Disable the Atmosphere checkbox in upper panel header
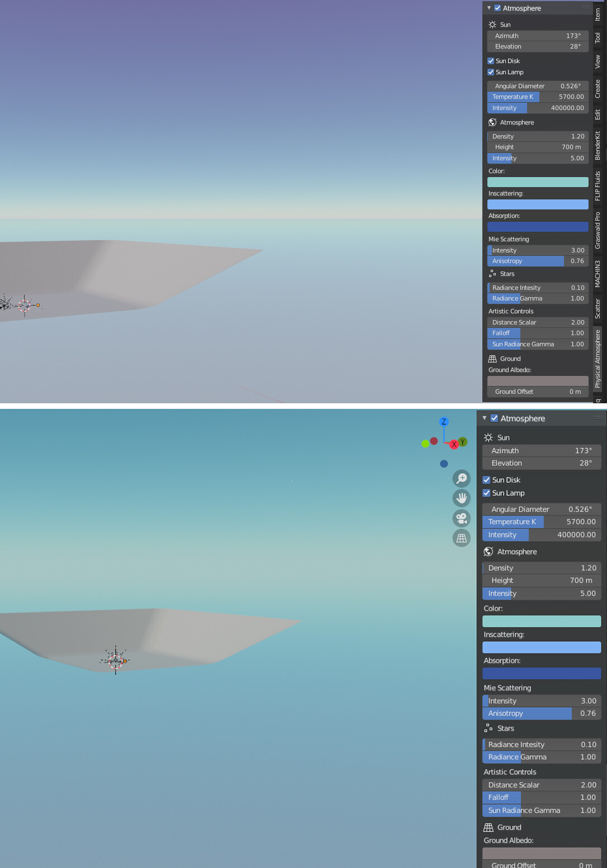Viewport: 607px width, 868px height. (497, 8)
